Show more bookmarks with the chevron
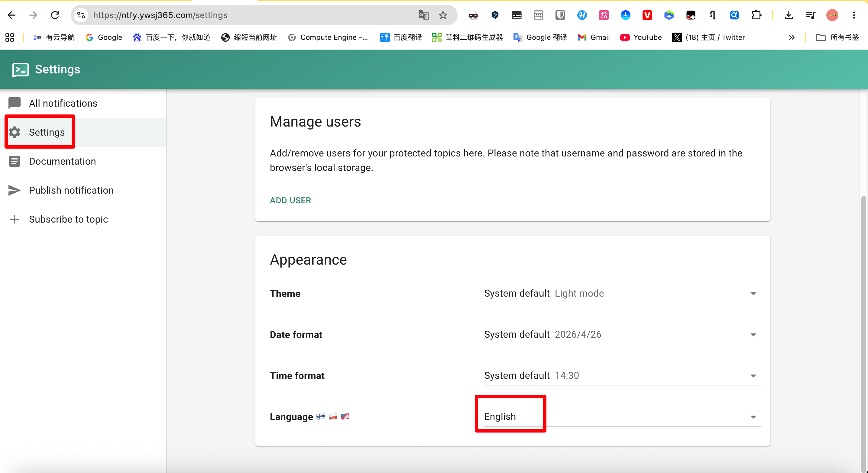Screen dimensions: 868x473 click(x=792, y=37)
